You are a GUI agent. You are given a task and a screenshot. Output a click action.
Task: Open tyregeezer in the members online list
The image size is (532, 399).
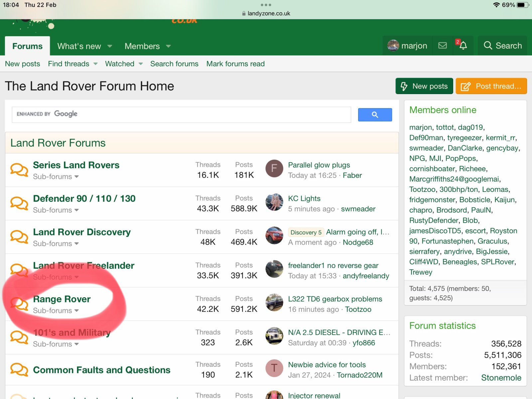[464, 138]
